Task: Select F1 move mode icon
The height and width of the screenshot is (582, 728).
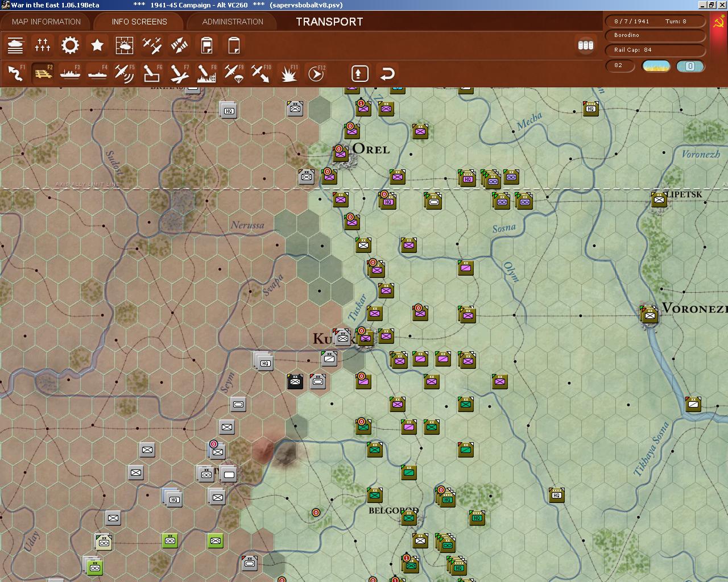Action: pos(15,73)
